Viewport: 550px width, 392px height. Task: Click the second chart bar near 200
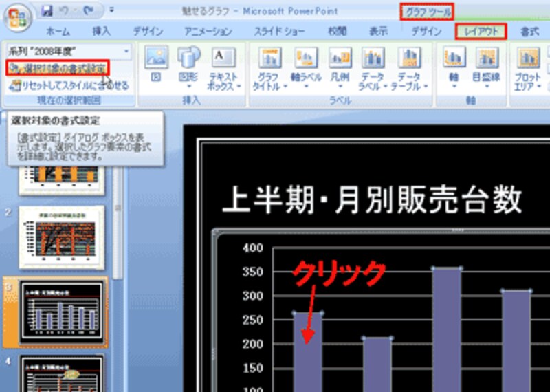pyautogui.click(x=377, y=365)
